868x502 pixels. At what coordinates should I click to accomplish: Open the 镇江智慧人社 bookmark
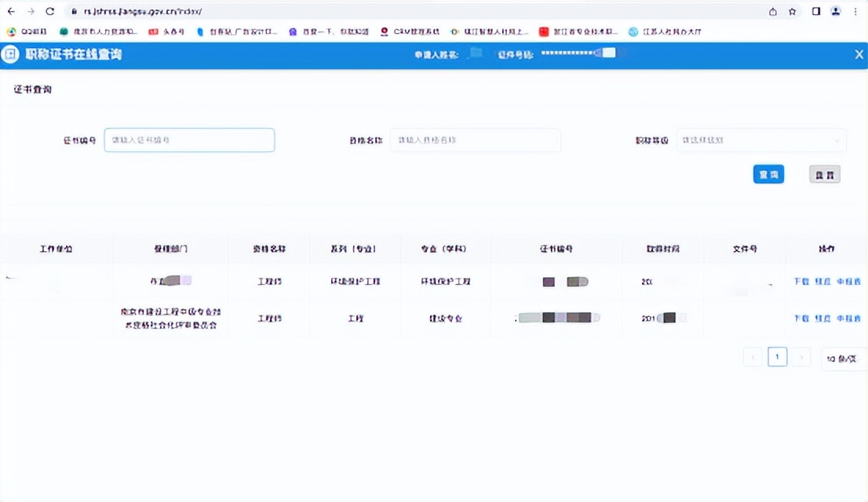[496, 31]
